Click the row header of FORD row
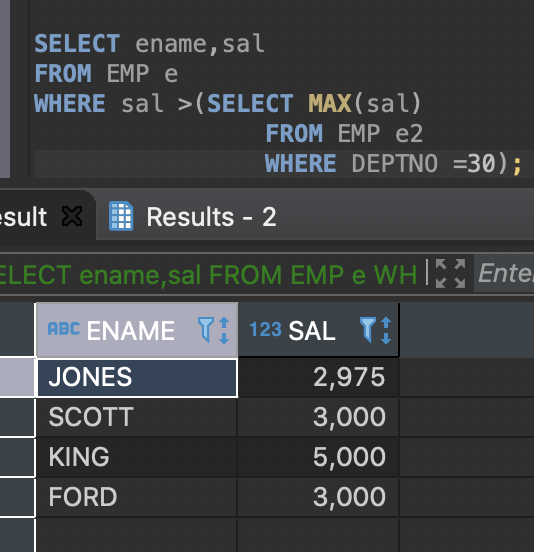Viewport: 534px width, 552px height. (x=17, y=497)
